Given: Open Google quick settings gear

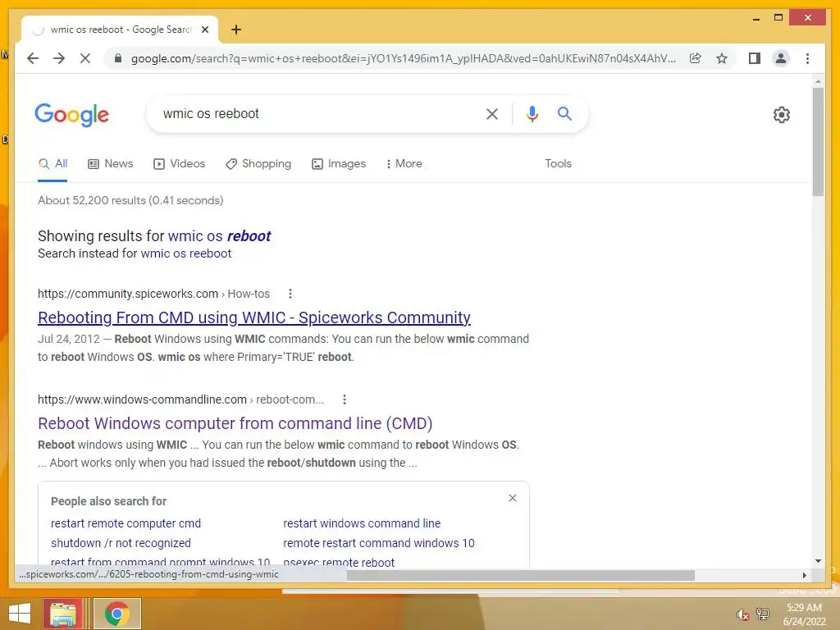Looking at the screenshot, I should [x=782, y=115].
